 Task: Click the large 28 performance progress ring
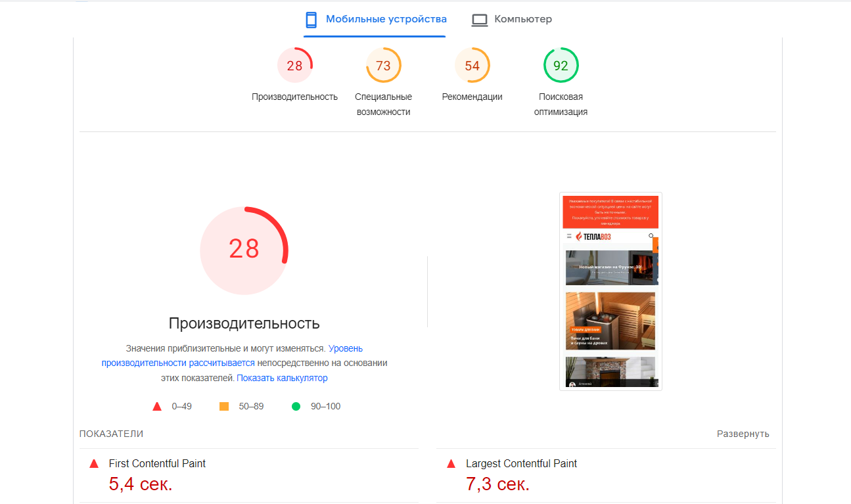[244, 250]
